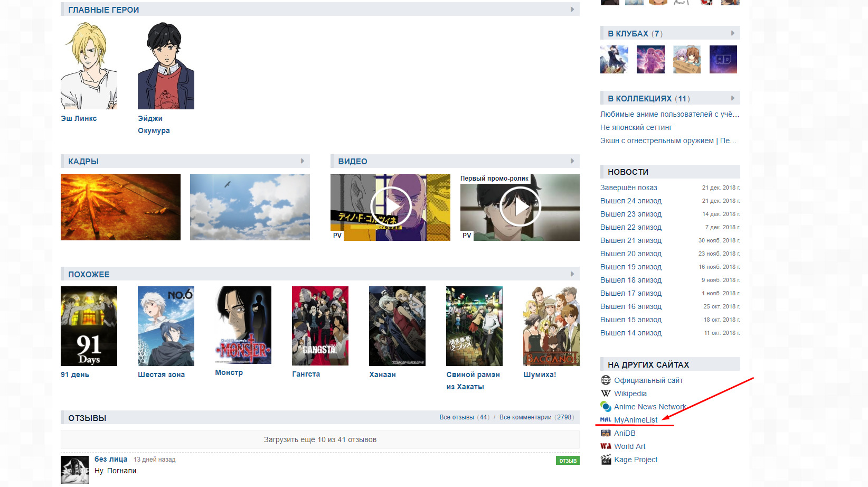The height and width of the screenshot is (487, 868).
Task: Play the first promo video
Action: 520,207
